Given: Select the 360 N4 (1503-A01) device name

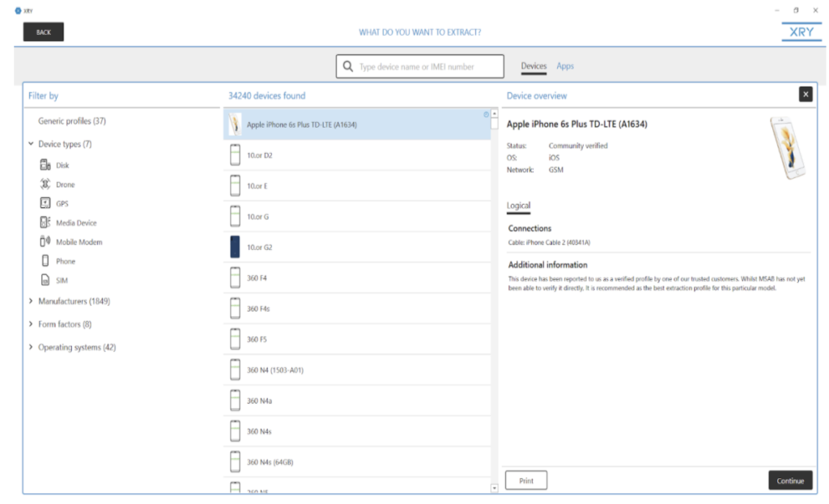Looking at the screenshot, I should [275, 370].
